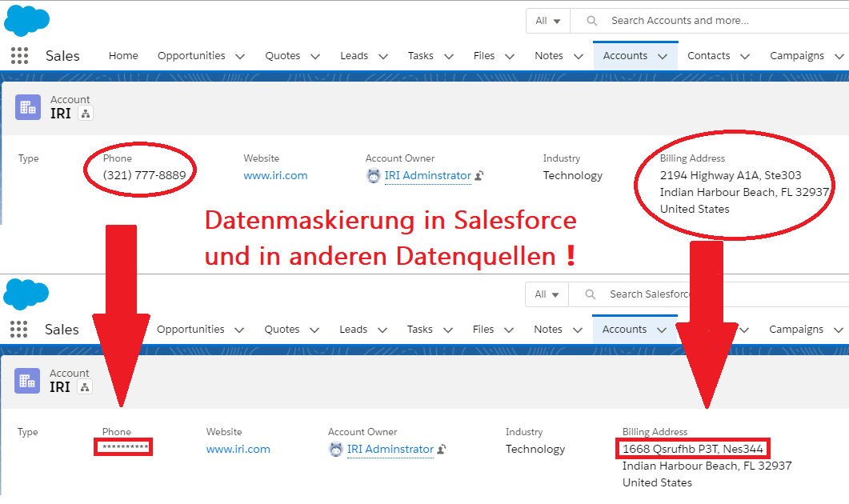The image size is (849, 504).
Task: Click magnifier icon in 'Search Accounts and more' box
Action: coord(592,21)
